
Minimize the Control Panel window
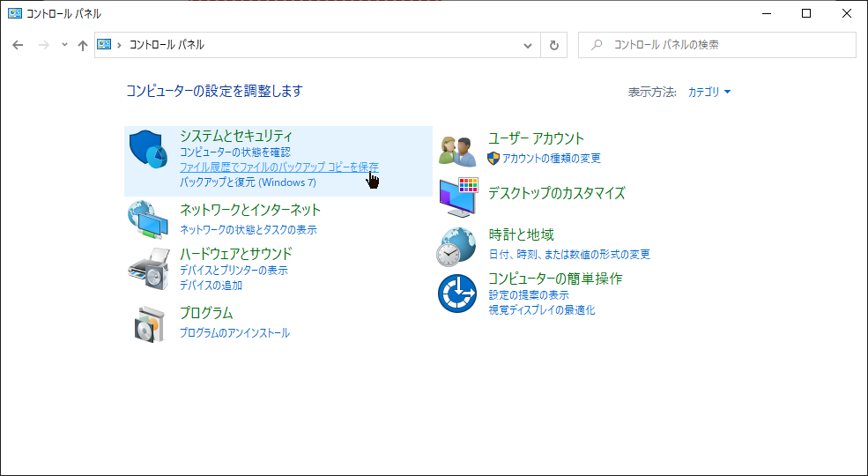click(x=766, y=14)
